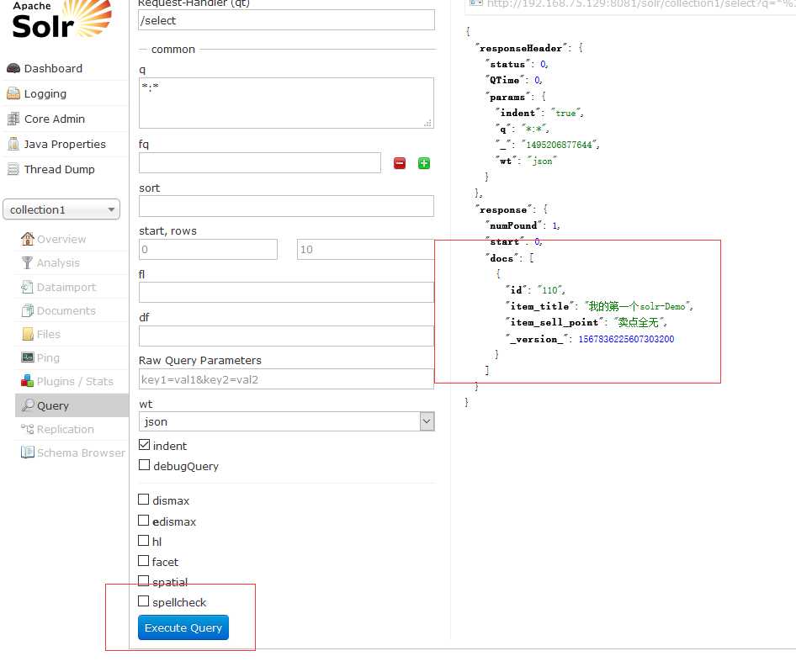The width and height of the screenshot is (796, 672).
Task: Tick the spatial checkbox
Action: [x=144, y=580]
